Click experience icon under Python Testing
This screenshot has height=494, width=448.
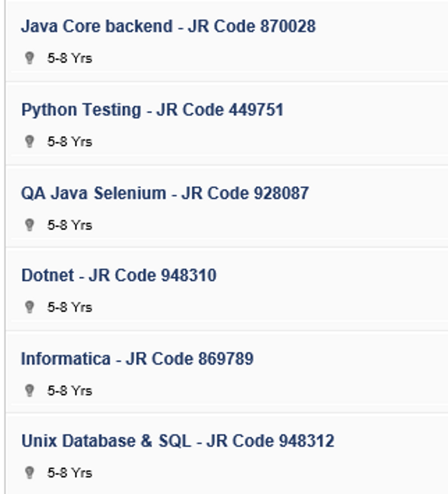30,141
